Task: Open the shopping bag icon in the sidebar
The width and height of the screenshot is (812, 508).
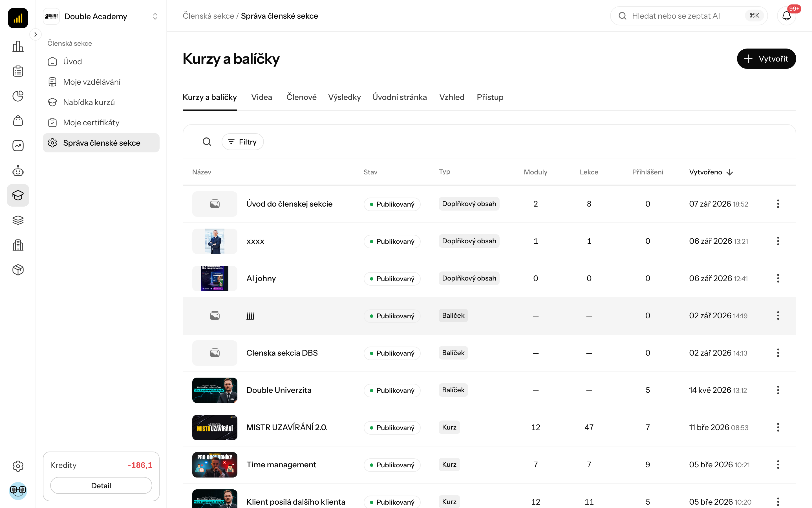Action: 18,121
